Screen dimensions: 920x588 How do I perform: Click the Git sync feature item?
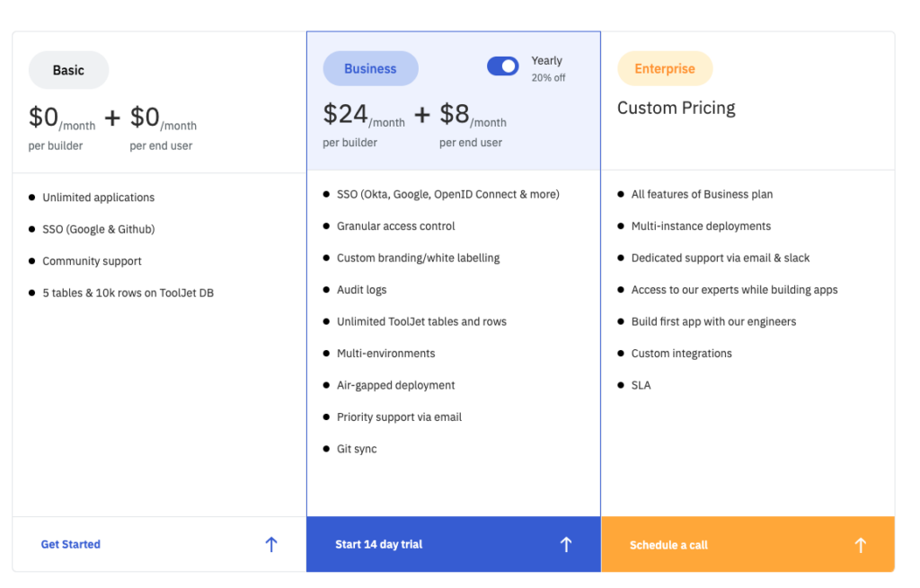click(x=357, y=449)
